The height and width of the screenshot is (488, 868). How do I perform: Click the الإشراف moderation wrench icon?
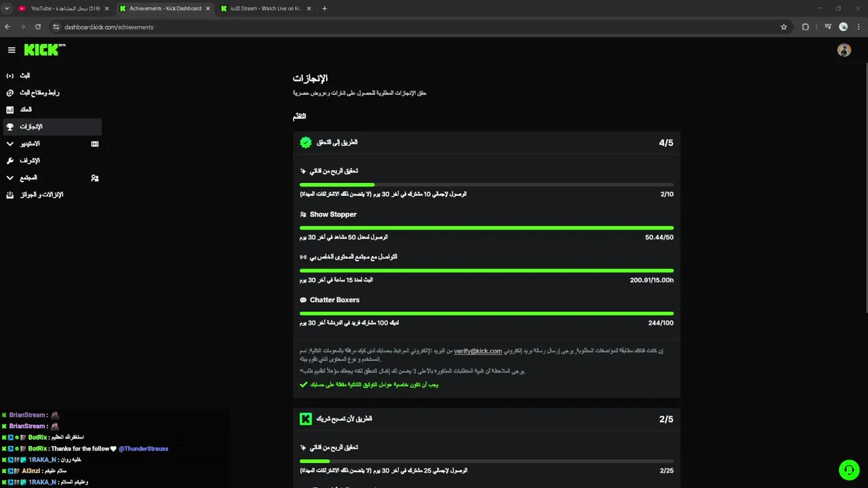point(10,161)
